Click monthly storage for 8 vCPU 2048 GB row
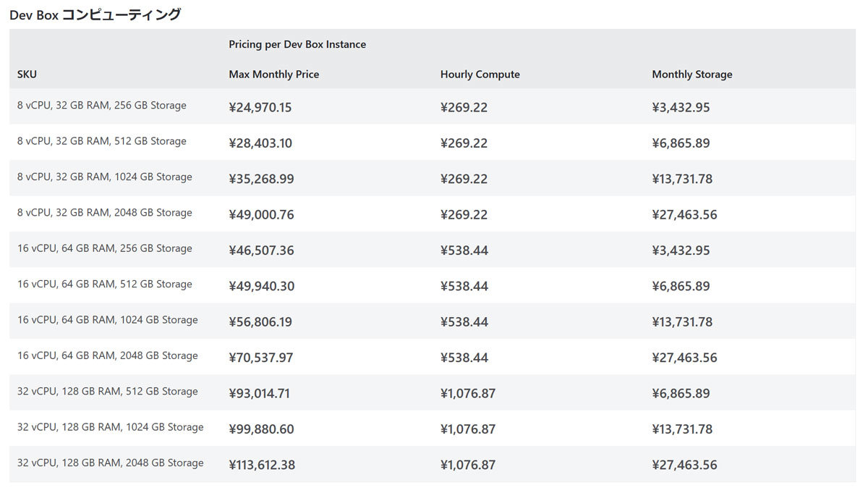Screen dimensions: 868x493 point(684,215)
